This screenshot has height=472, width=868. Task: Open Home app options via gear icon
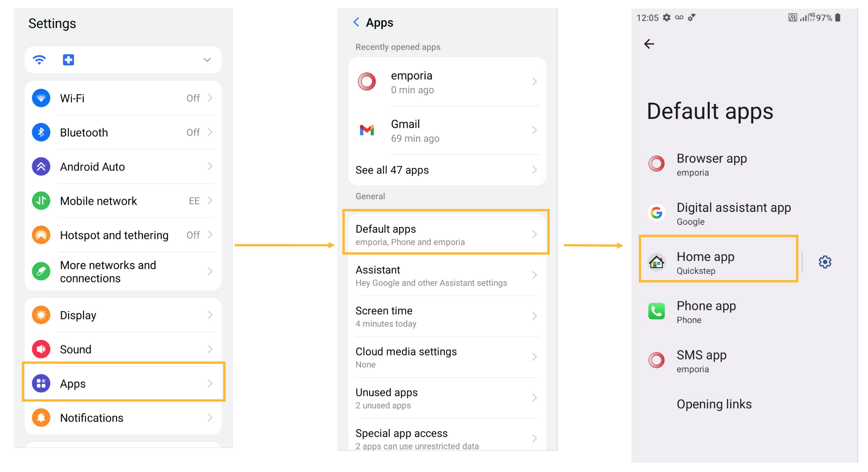[x=825, y=262]
